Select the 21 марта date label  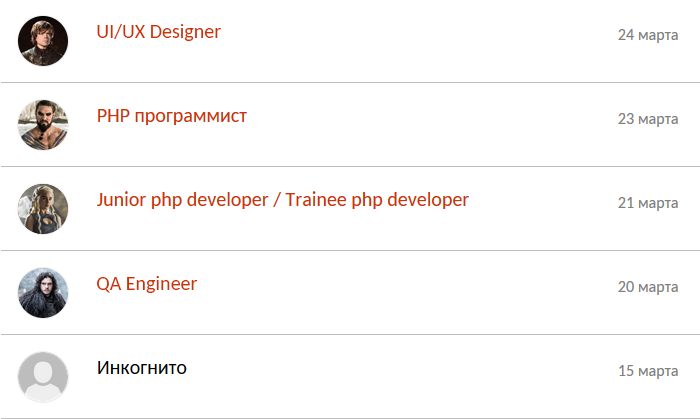[x=648, y=203]
